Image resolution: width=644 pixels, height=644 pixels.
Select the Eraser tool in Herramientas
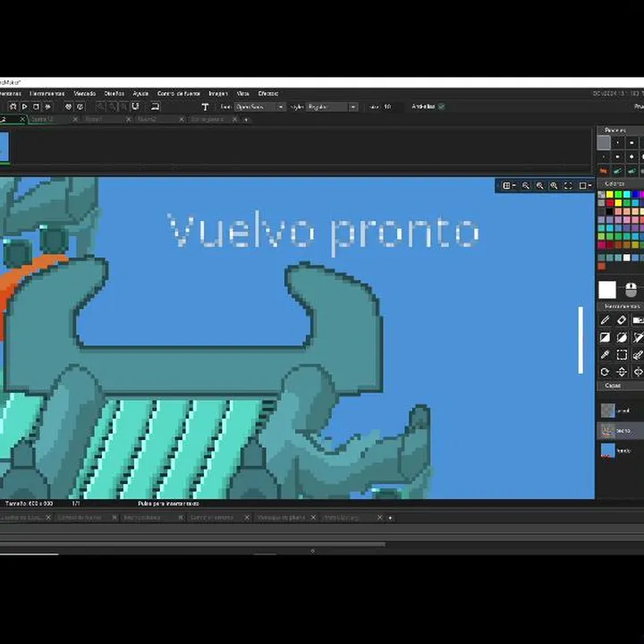tap(622, 320)
